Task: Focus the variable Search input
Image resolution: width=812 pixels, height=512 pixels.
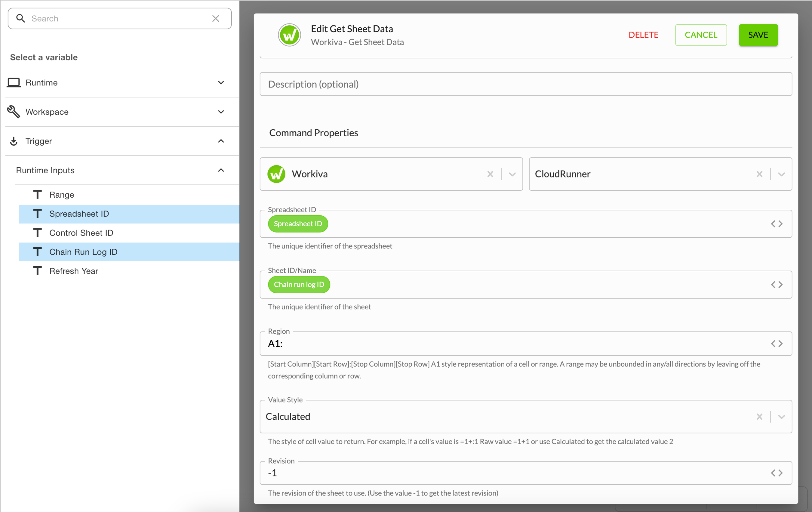Action: tap(120, 19)
